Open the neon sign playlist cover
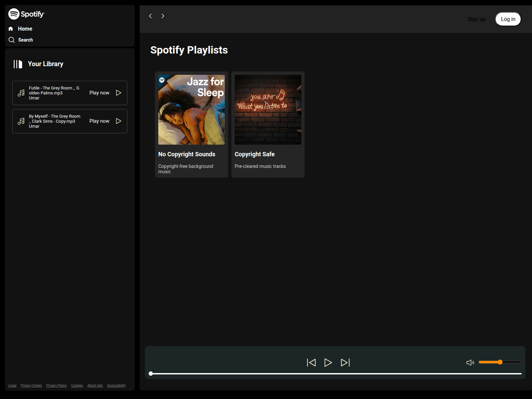 tap(268, 110)
